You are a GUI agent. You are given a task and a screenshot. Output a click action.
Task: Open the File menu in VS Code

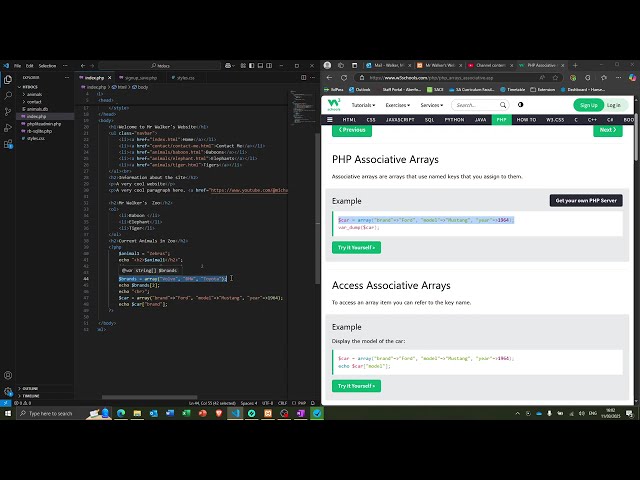coord(18,66)
